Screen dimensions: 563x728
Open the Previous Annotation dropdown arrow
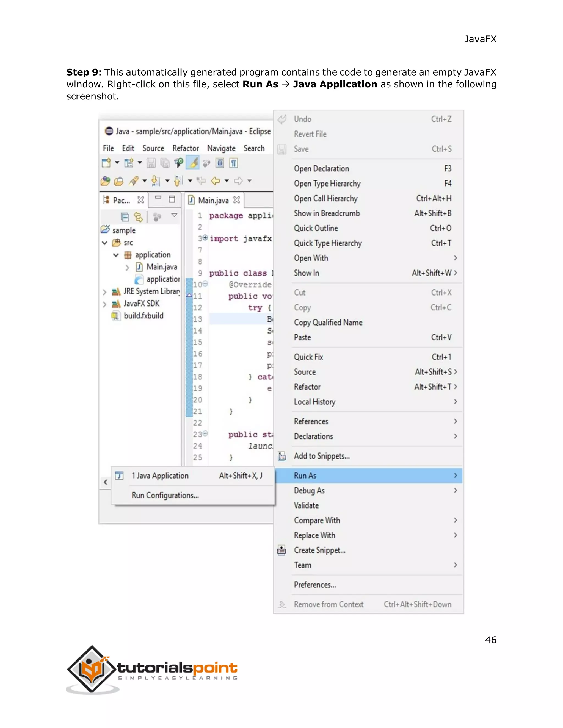click(x=190, y=181)
